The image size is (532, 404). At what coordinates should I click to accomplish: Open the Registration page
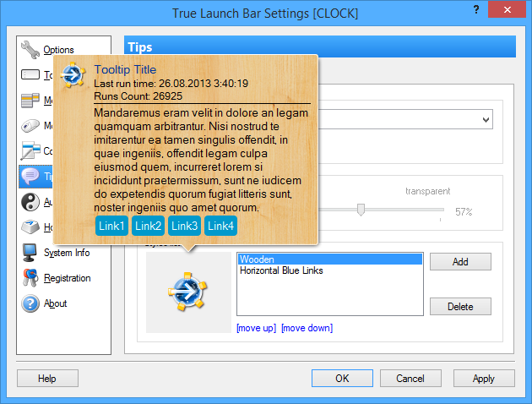tap(68, 278)
